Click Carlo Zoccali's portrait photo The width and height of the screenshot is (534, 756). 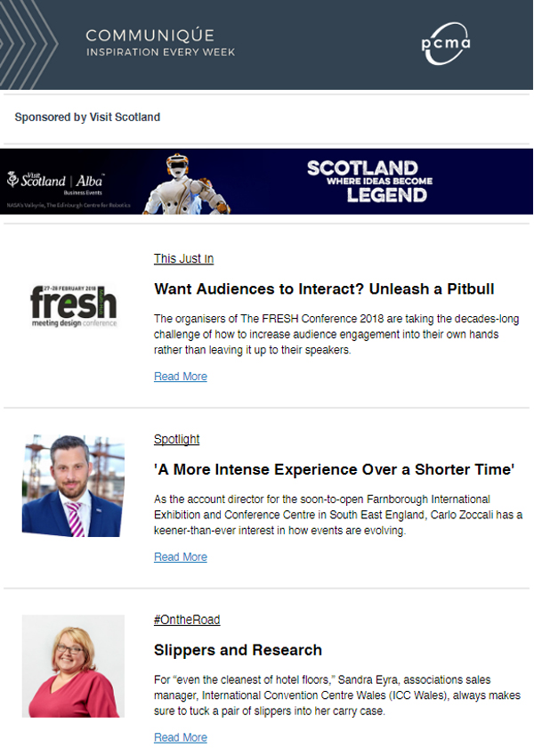[73, 485]
